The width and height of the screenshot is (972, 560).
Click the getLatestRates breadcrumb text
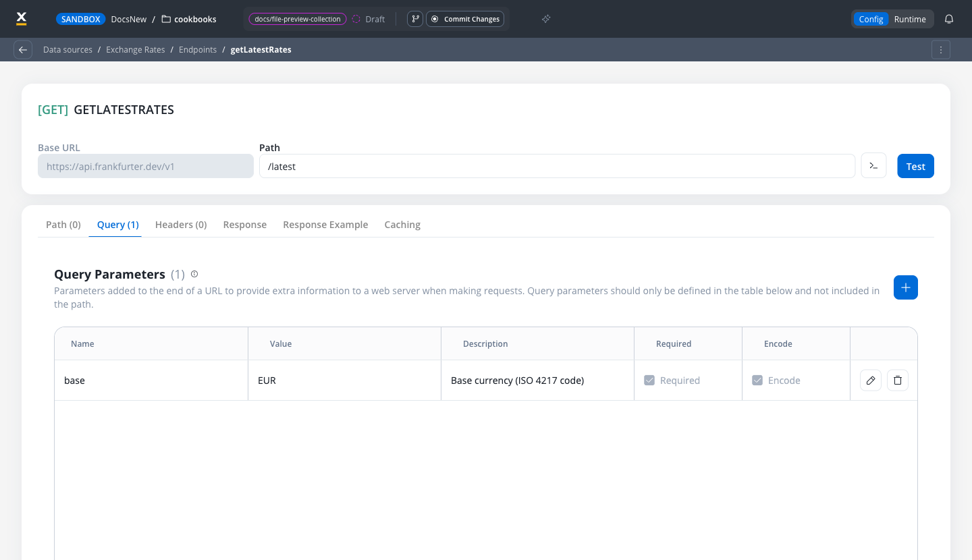click(x=261, y=50)
